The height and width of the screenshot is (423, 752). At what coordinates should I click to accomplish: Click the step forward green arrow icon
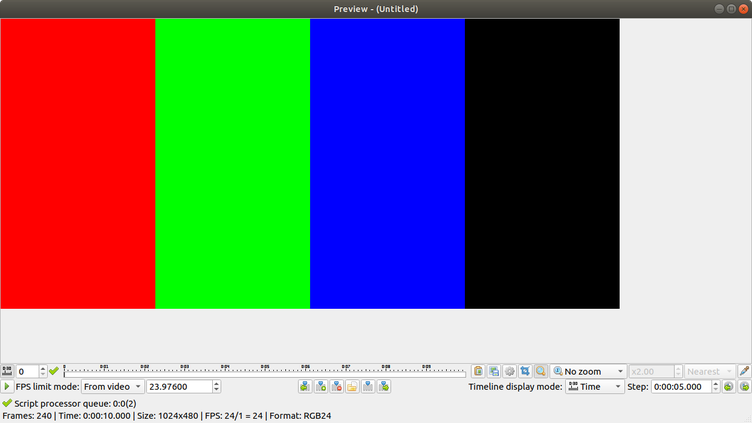coord(744,387)
